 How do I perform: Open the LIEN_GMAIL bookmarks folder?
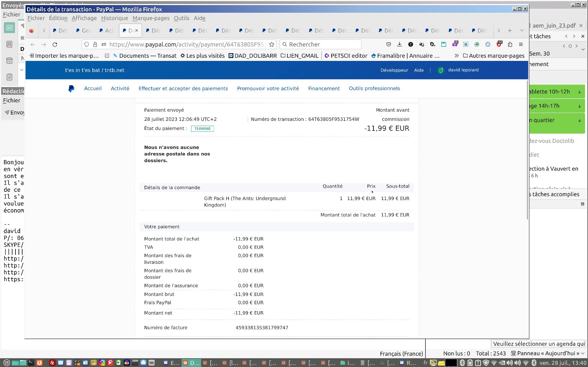(x=300, y=56)
